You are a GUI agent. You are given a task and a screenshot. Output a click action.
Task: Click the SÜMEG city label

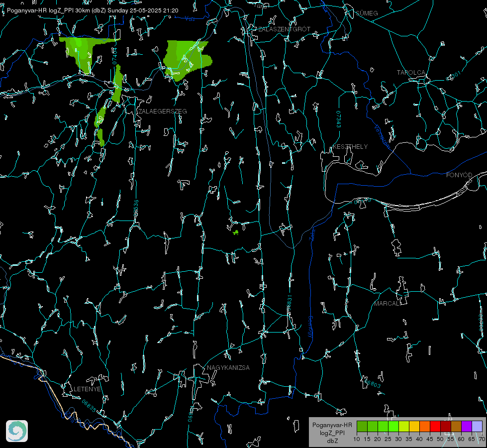point(367,13)
